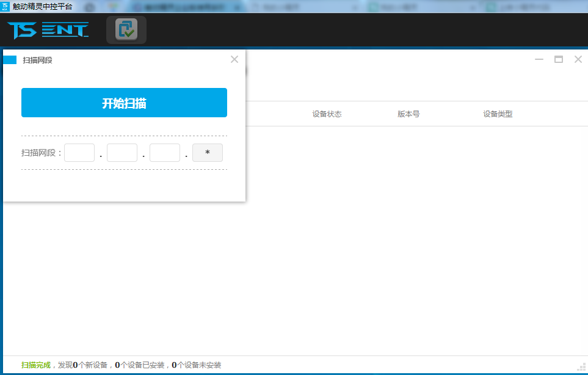Expand the first tab at very top
This screenshot has width=588, height=375.
pyautogui.click(x=183, y=7)
